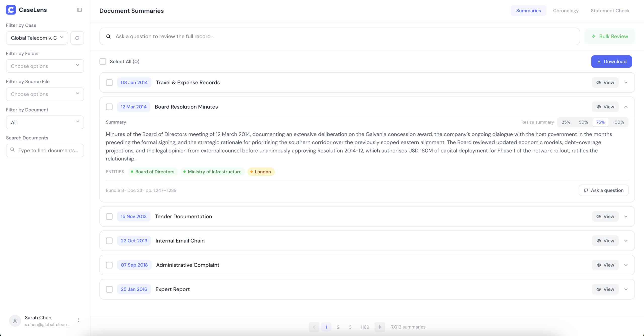View the Expert Report document

[605, 289]
